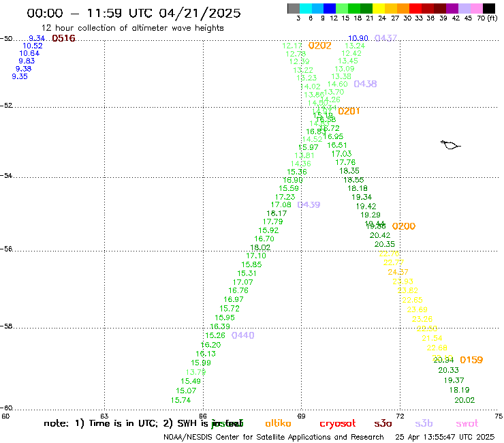Click the altika time label 0202
504x443 pixels.
(320, 46)
